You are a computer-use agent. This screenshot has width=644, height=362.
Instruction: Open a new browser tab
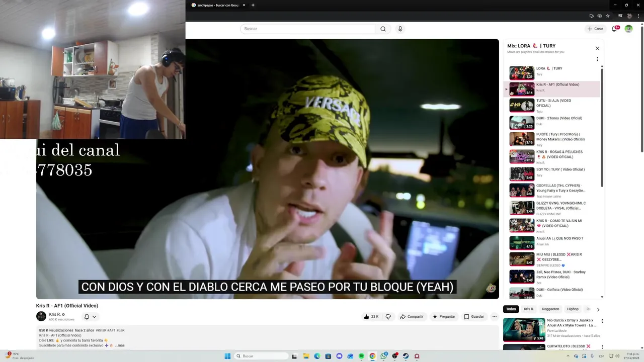tap(253, 5)
